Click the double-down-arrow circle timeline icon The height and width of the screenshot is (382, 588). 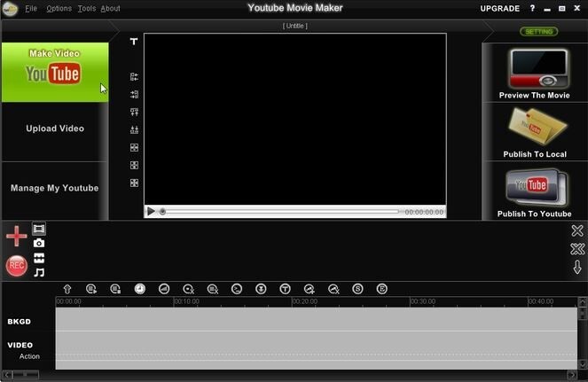(261, 289)
